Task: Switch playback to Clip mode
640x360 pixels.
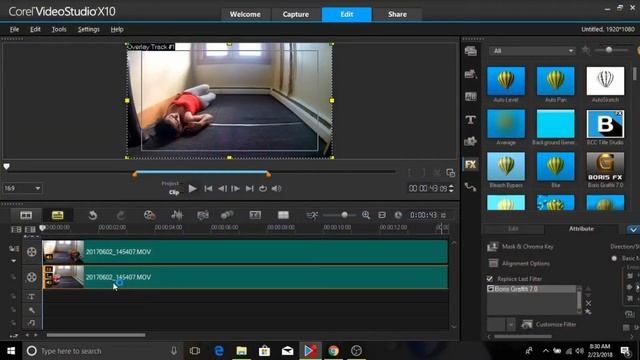Action: coord(174,192)
